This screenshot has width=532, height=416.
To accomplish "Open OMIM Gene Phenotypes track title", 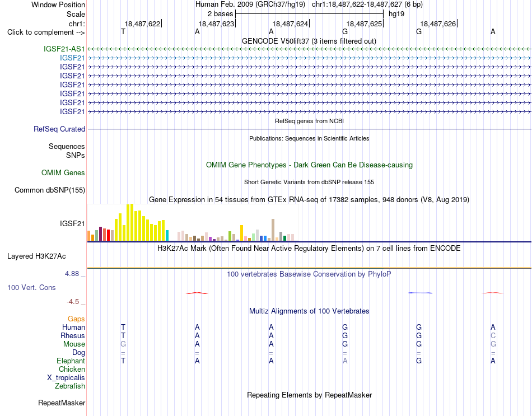I will pyautogui.click(x=309, y=165).
